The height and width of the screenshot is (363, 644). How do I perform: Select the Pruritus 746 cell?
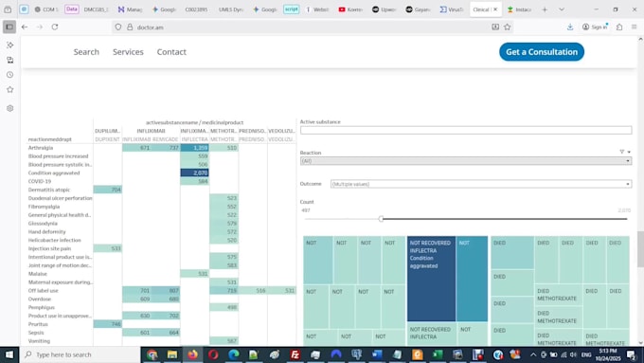pos(108,324)
